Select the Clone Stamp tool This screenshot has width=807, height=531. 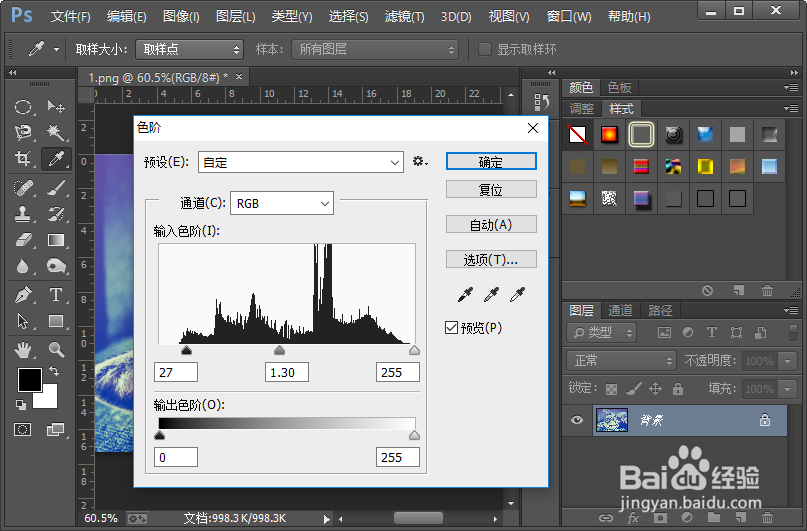point(23,214)
